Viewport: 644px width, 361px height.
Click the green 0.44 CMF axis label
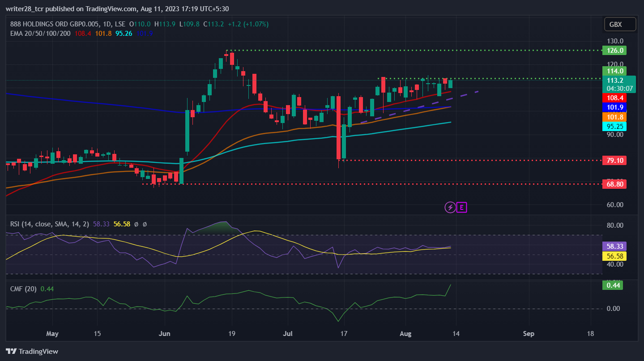[x=613, y=285]
